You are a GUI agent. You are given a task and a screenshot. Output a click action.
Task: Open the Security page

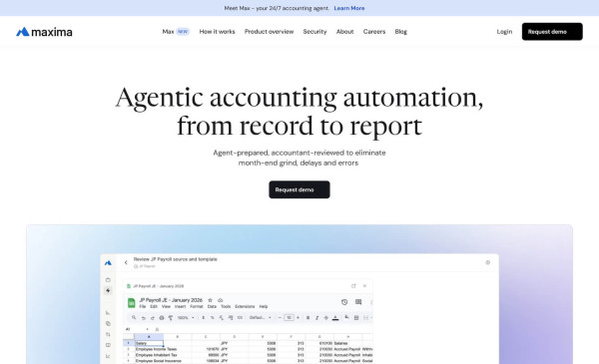pos(314,32)
